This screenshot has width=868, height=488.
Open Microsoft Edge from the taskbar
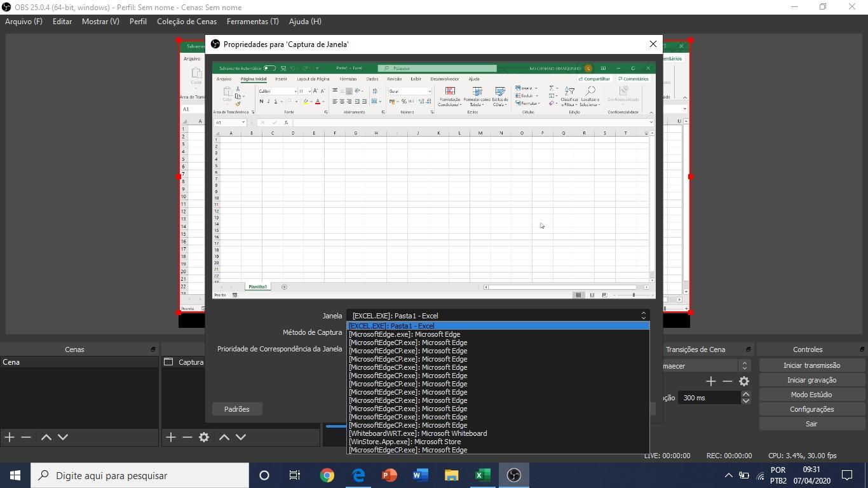pos(358,475)
